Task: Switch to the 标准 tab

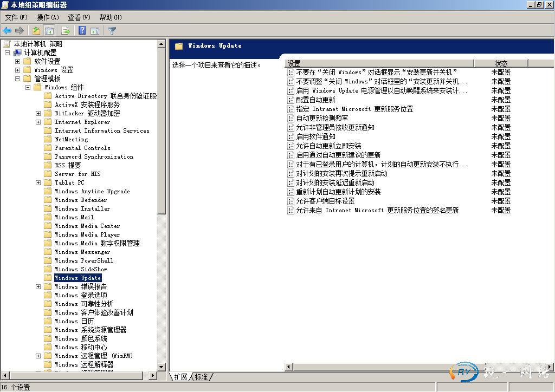Action: (x=202, y=377)
